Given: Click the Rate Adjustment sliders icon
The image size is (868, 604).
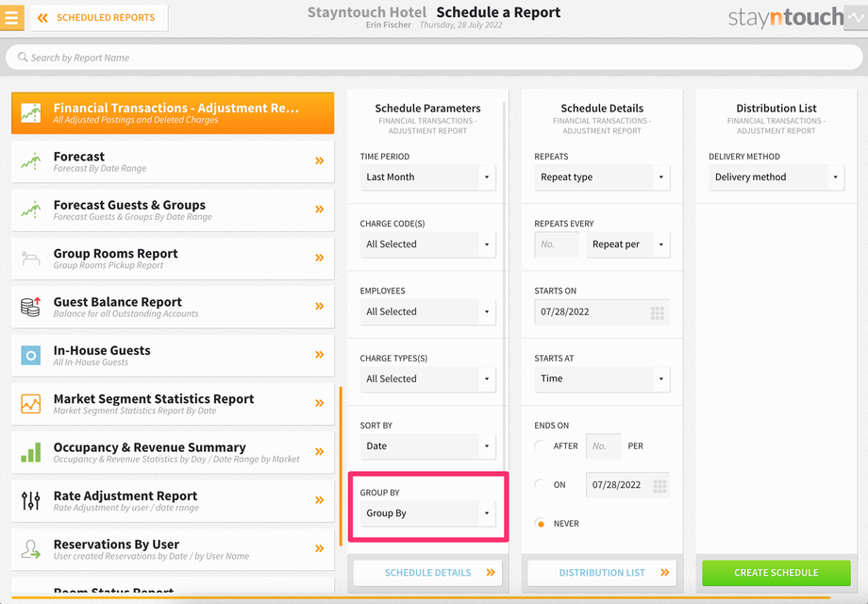Looking at the screenshot, I should point(31,500).
